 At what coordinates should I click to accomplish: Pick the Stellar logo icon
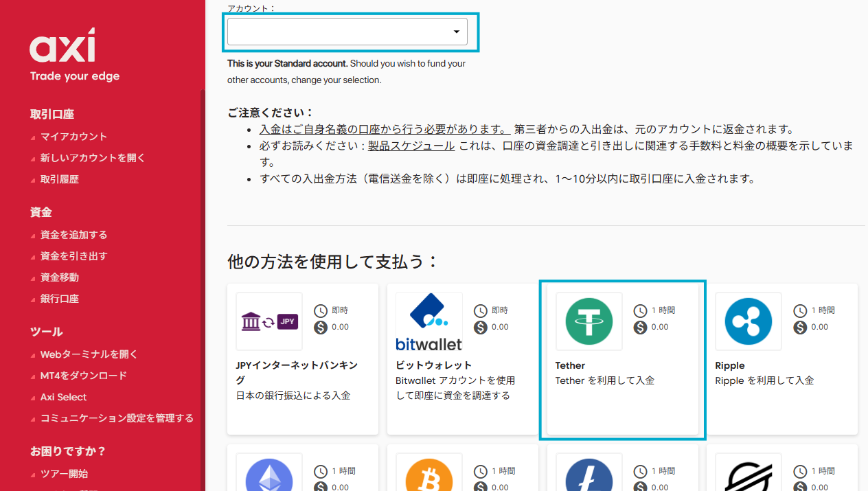[x=749, y=475]
